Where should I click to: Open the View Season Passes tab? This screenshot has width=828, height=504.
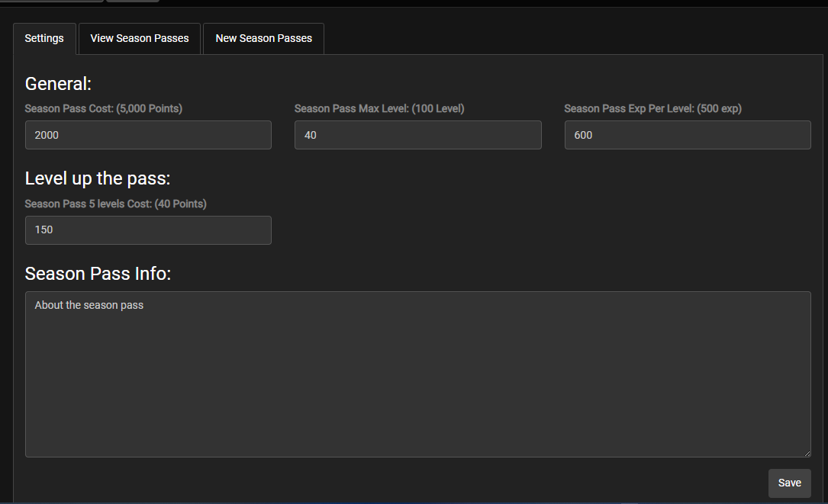140,38
